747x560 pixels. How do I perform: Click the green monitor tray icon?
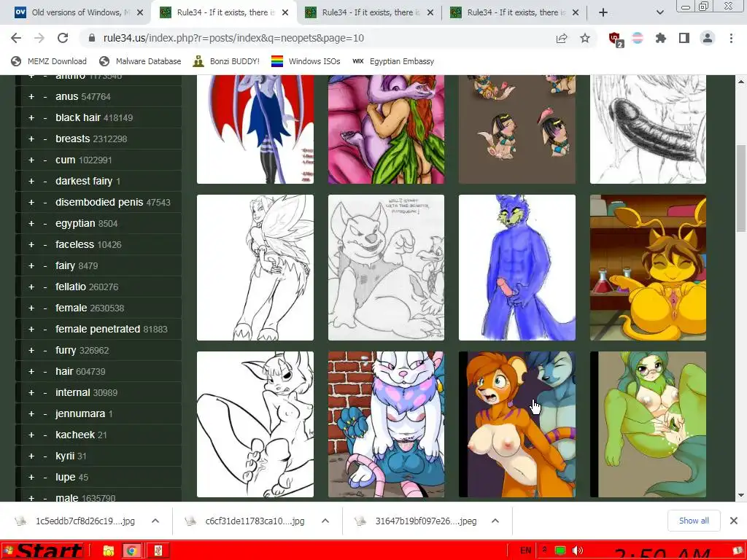[x=560, y=551]
